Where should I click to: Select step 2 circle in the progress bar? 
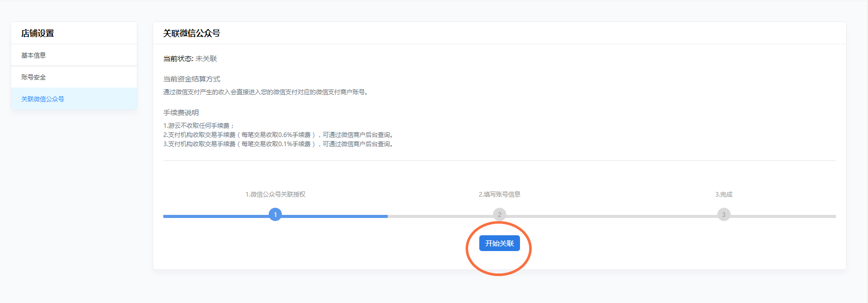click(500, 214)
